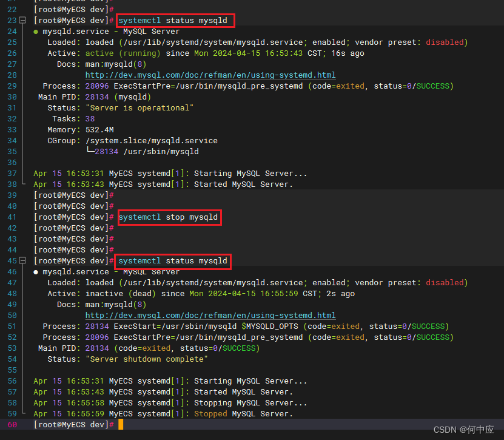Click the 'Server shutdown complete' status string

click(147, 359)
